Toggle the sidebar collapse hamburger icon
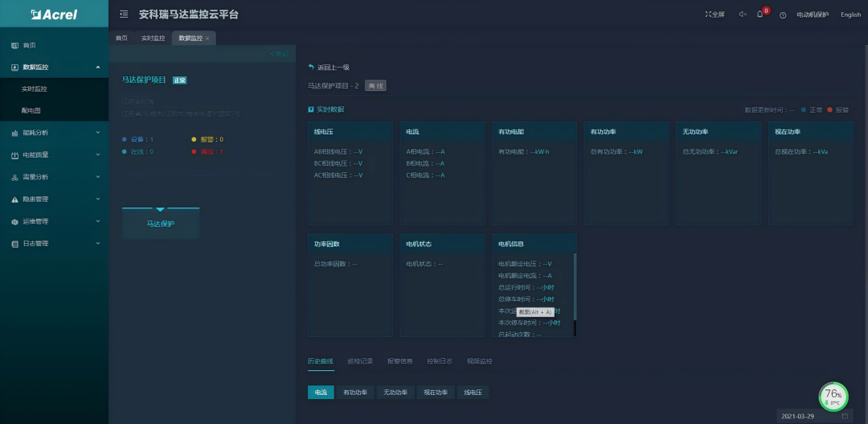 [x=124, y=14]
